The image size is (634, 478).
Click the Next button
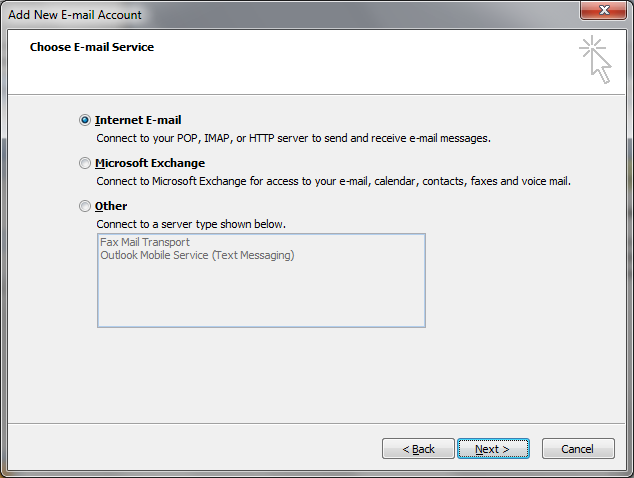click(493, 449)
